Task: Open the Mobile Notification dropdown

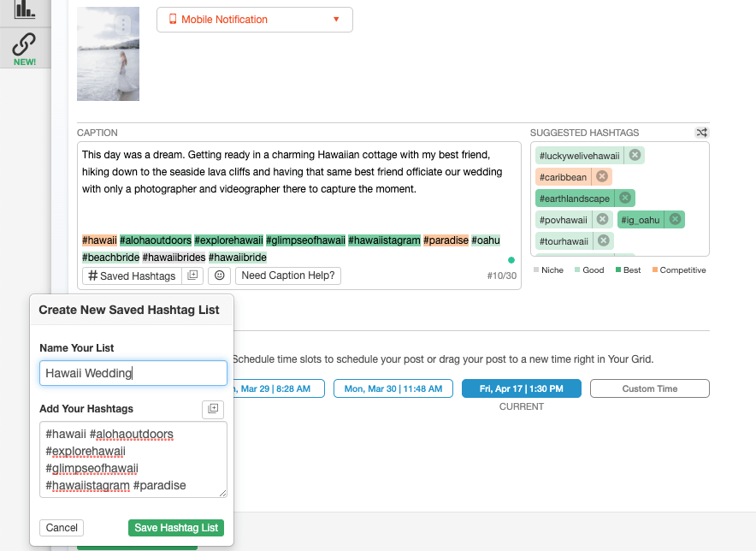Action: tap(255, 20)
